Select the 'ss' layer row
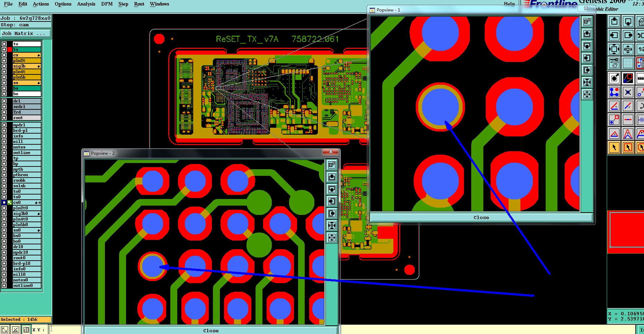Screen dimensions: 644x334 27,83
